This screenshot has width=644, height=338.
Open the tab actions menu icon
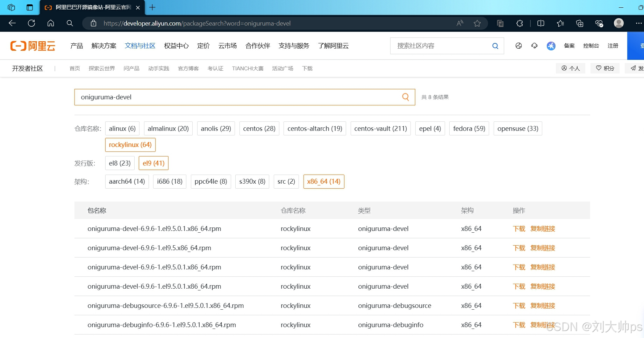30,7
